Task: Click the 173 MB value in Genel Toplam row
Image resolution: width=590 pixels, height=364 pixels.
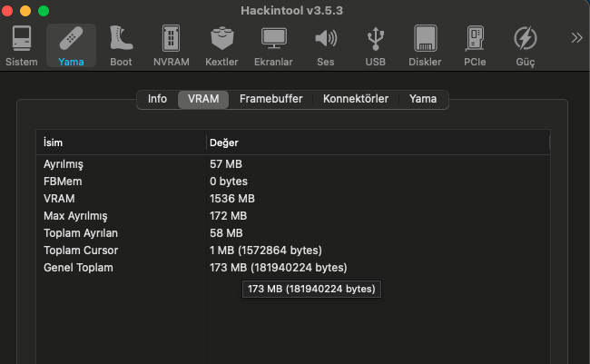Action: click(x=278, y=268)
